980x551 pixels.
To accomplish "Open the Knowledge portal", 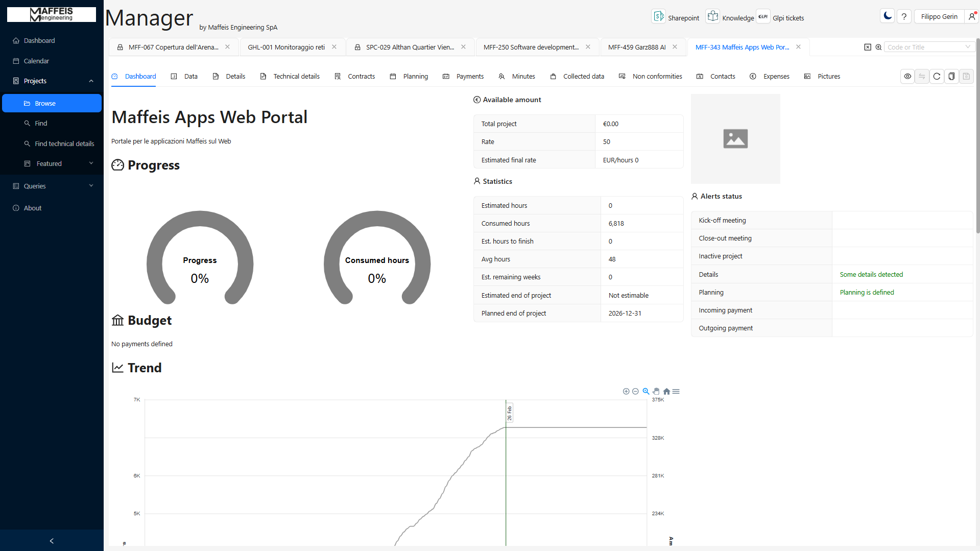I will (730, 16).
